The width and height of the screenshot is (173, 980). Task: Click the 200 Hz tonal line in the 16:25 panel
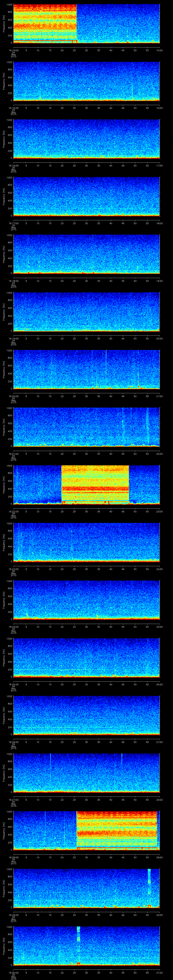point(86,670)
